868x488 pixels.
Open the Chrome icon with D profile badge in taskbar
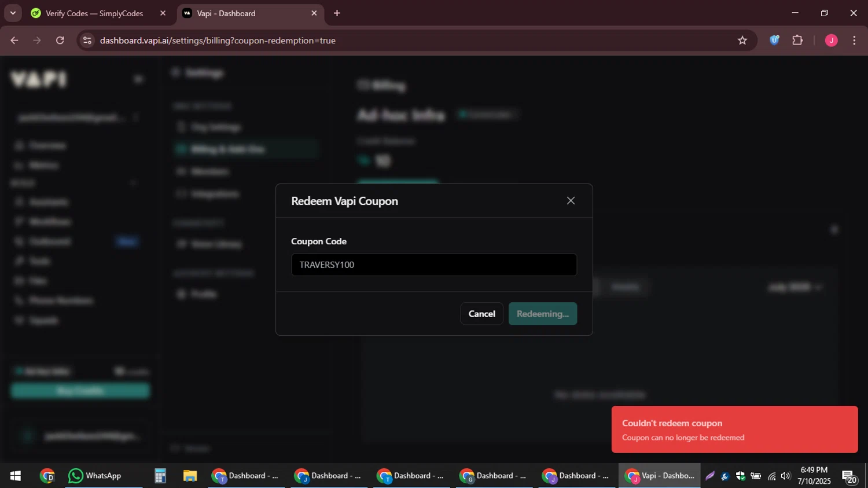[47, 476]
